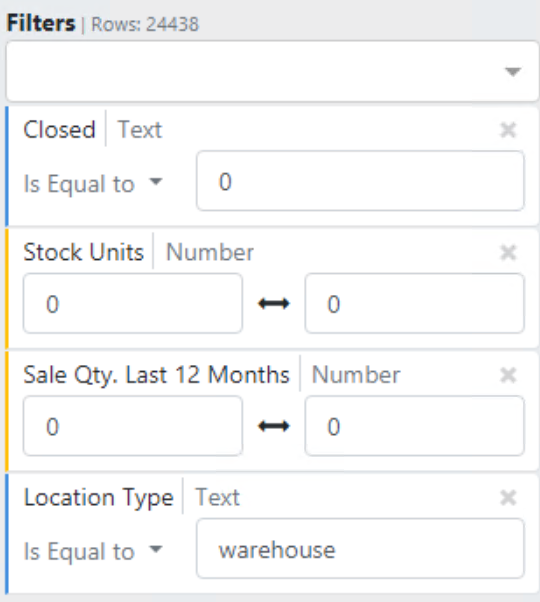The width and height of the screenshot is (540, 602).
Task: Click the Stock Units minimum value field
Action: tap(133, 303)
